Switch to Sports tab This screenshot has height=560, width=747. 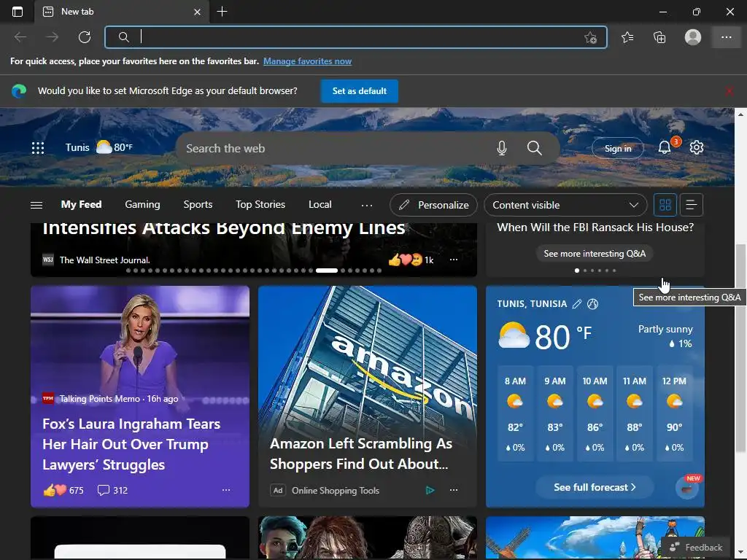pyautogui.click(x=198, y=204)
